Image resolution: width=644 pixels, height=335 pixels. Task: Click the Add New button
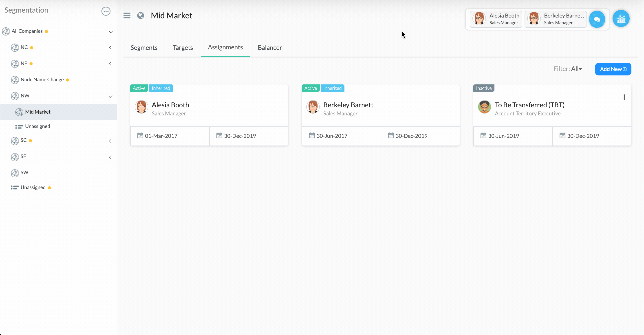pyautogui.click(x=613, y=69)
